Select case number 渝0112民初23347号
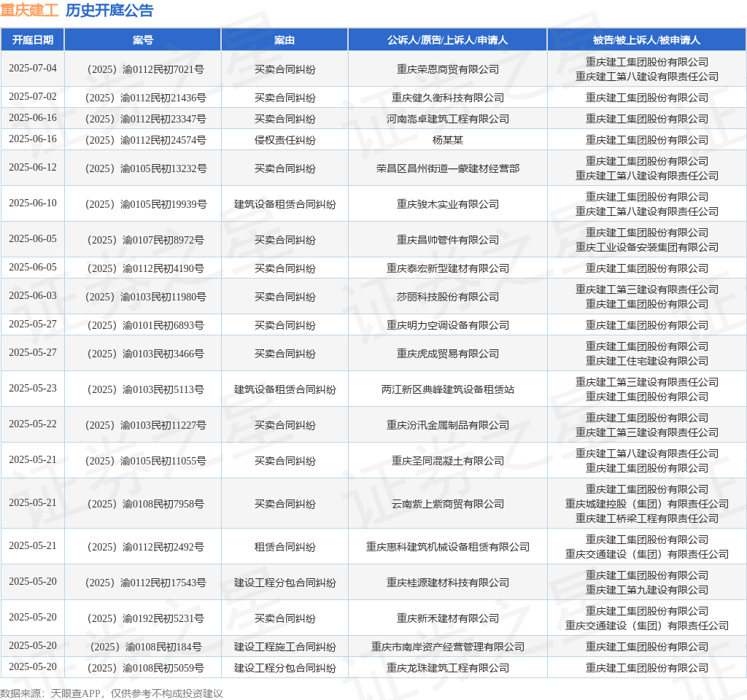This screenshot has width=747, height=700. point(145,119)
